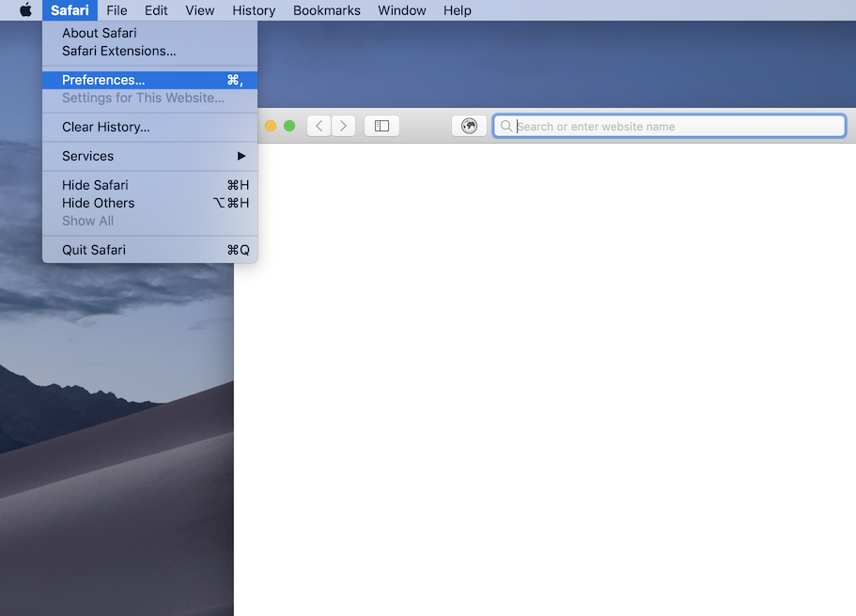Screen dimensions: 856x616
Task: Expand the Services submenu
Action: click(x=150, y=156)
